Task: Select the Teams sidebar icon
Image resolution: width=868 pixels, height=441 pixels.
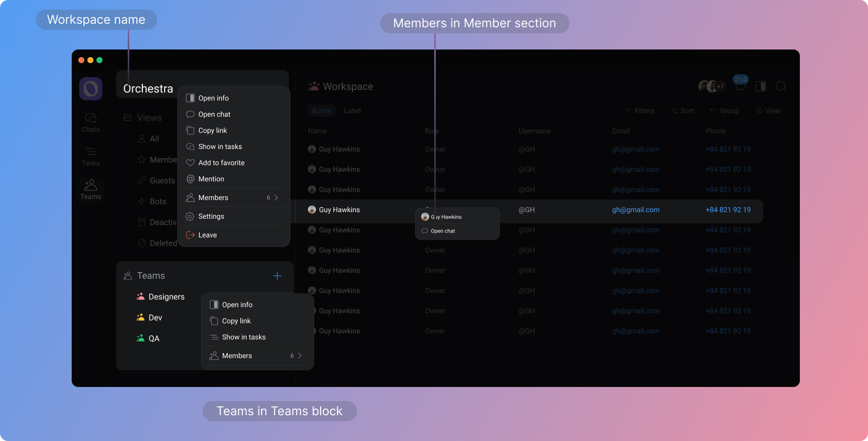Action: (91, 189)
